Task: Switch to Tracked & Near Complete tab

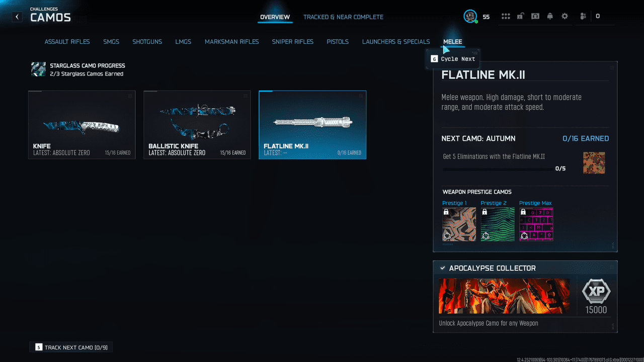Action: 343,17
